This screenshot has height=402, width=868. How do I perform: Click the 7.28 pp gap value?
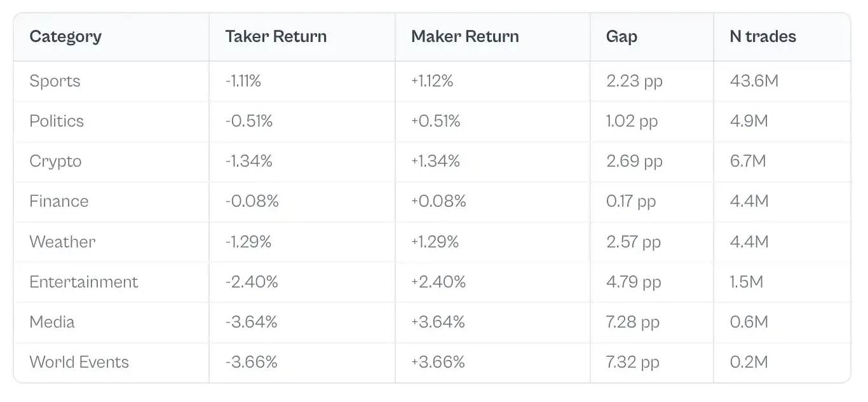[x=634, y=322]
